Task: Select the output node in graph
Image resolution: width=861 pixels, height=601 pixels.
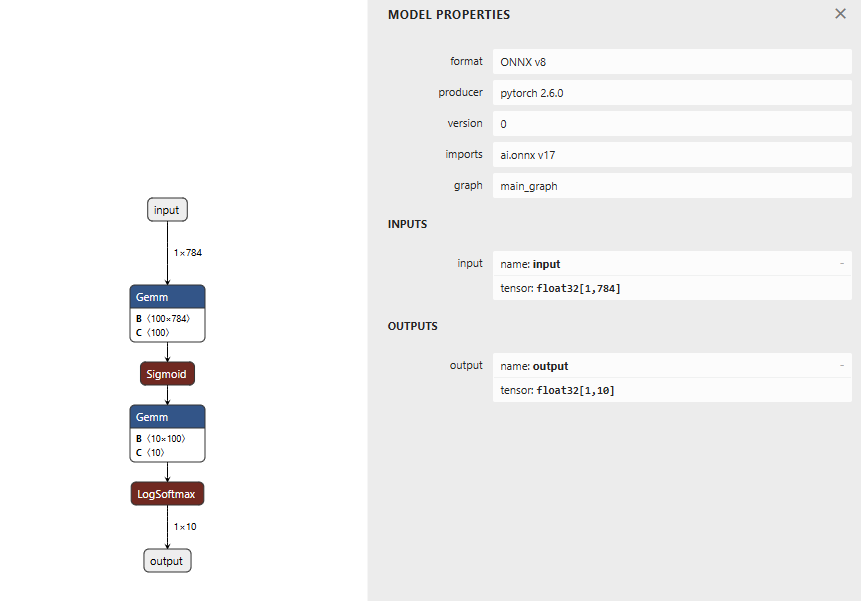Action: 167,561
